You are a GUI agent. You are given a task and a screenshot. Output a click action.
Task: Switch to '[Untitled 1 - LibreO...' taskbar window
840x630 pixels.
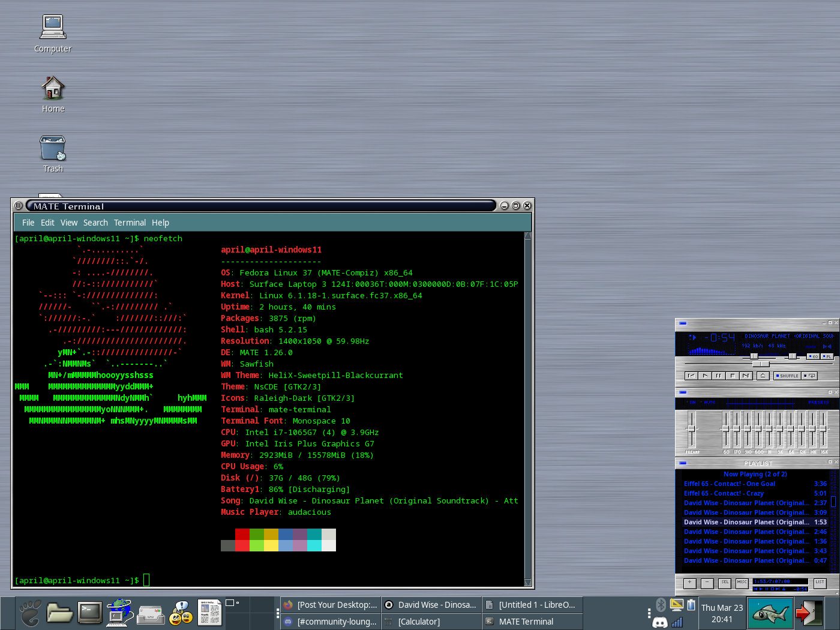coord(532,605)
